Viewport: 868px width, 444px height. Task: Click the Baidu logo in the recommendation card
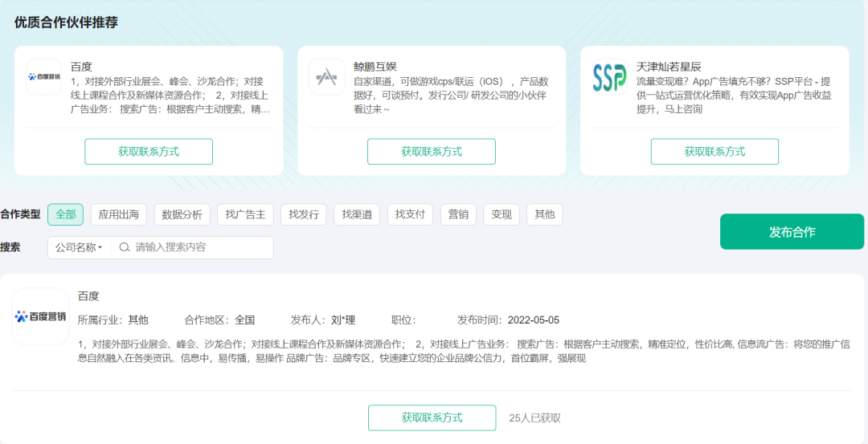pos(43,77)
